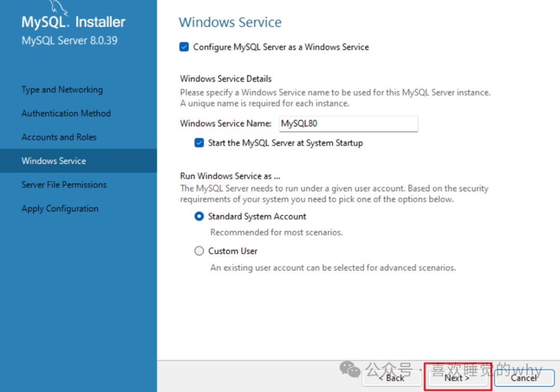Click the Windows Service Details label
Viewport: 560px width, 392px height.
tap(226, 78)
